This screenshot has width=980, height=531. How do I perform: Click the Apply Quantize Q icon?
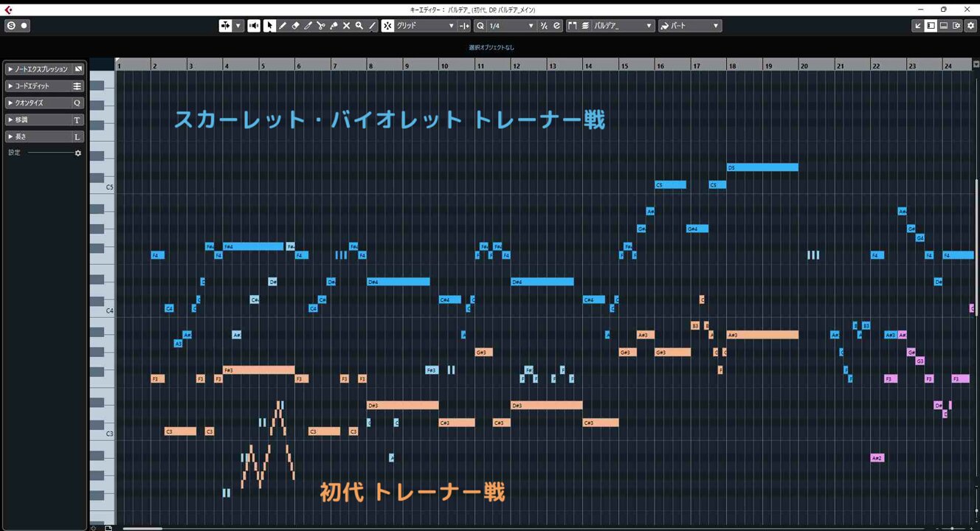click(480, 26)
